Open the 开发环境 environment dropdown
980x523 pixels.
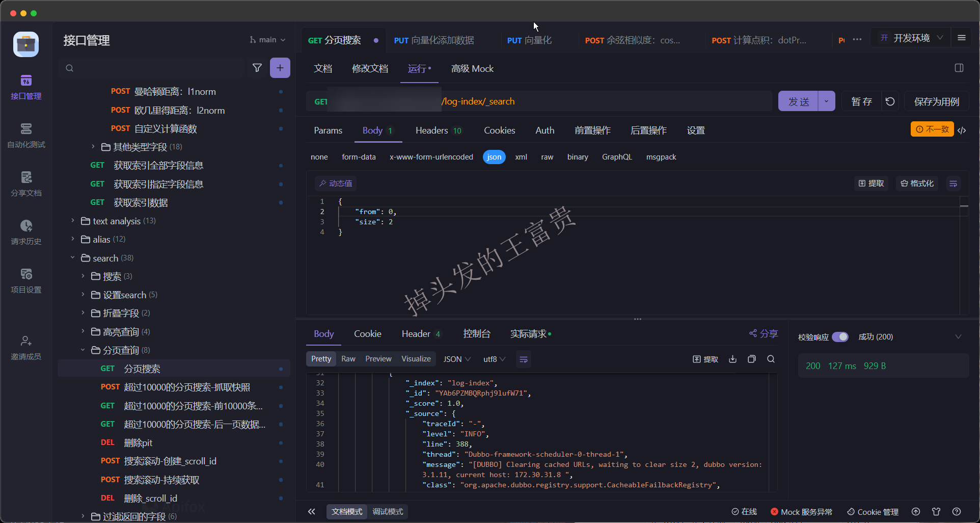(911, 38)
